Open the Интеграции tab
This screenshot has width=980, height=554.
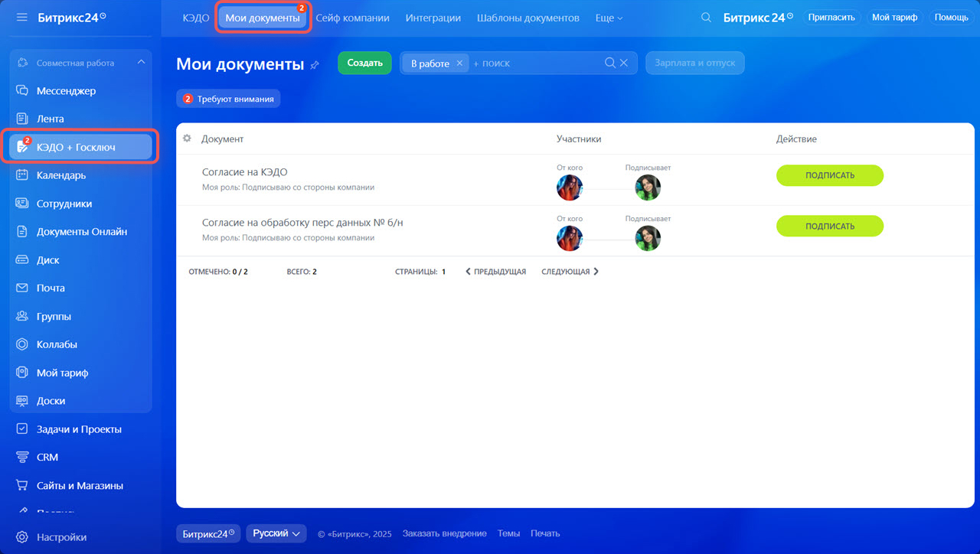[x=433, y=18]
